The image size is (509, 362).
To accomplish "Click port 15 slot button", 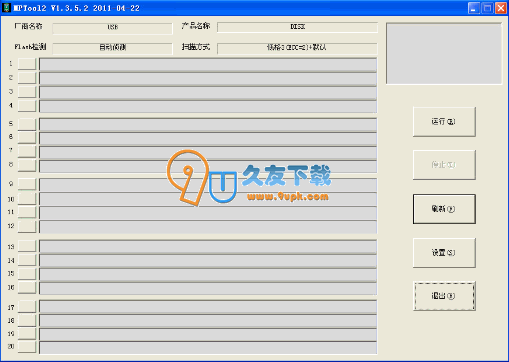I will [x=27, y=274].
